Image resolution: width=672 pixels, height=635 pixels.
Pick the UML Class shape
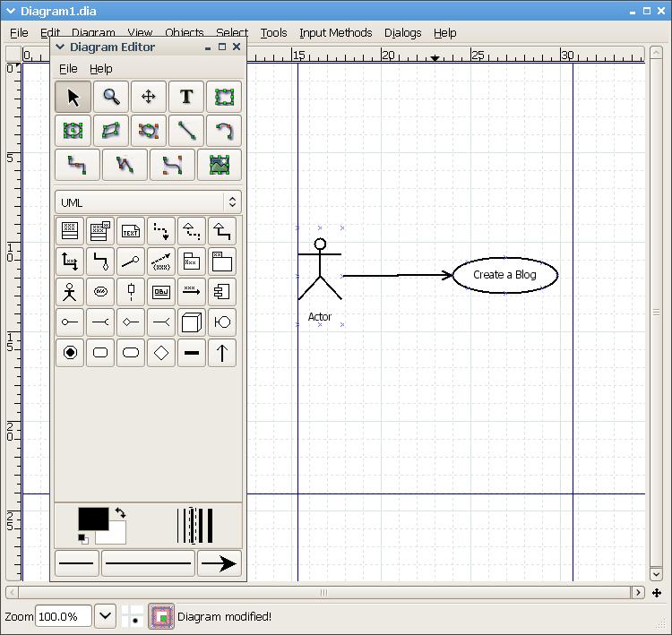(70, 231)
